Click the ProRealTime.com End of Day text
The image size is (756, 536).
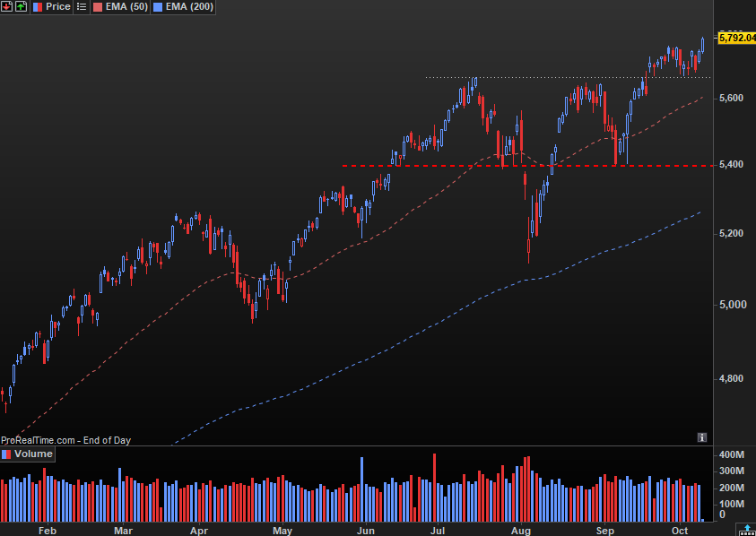[65, 440]
